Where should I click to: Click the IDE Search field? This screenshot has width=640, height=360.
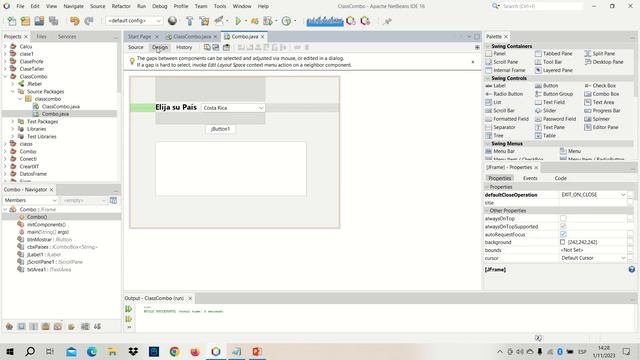[x=542, y=6]
